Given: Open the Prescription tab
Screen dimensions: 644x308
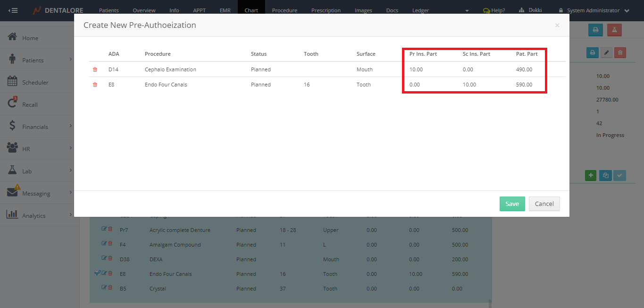Looking at the screenshot, I should (326, 10).
